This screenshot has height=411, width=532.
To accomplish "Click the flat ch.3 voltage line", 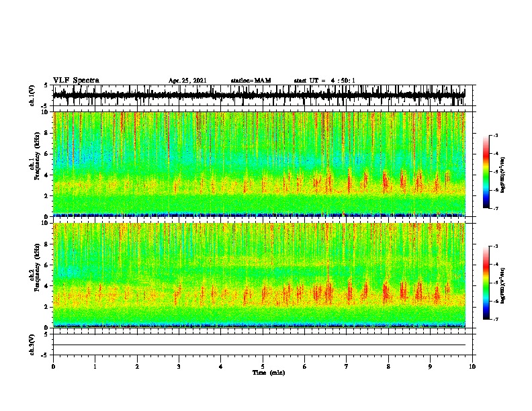I will pyautogui.click(x=259, y=345).
